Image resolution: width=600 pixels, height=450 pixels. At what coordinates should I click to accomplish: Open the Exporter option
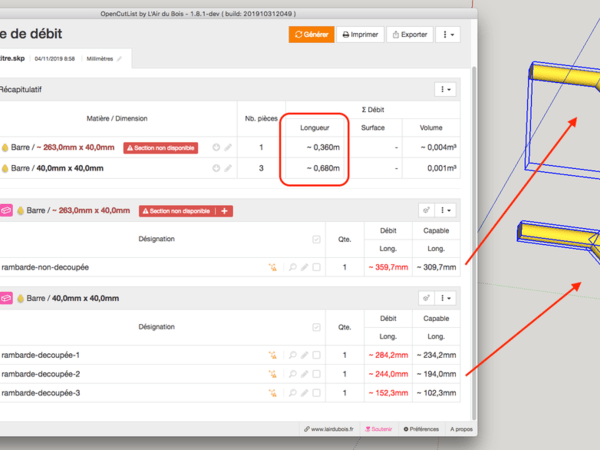[x=409, y=35]
